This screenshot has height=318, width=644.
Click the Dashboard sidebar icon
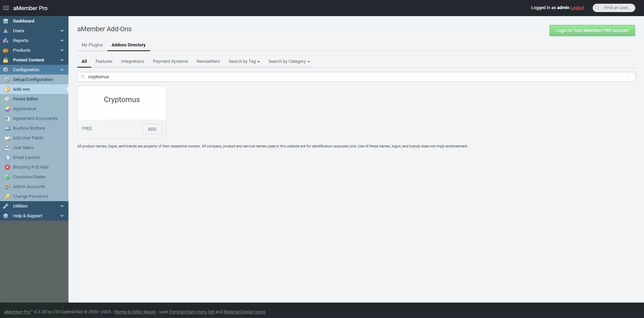coord(6,21)
